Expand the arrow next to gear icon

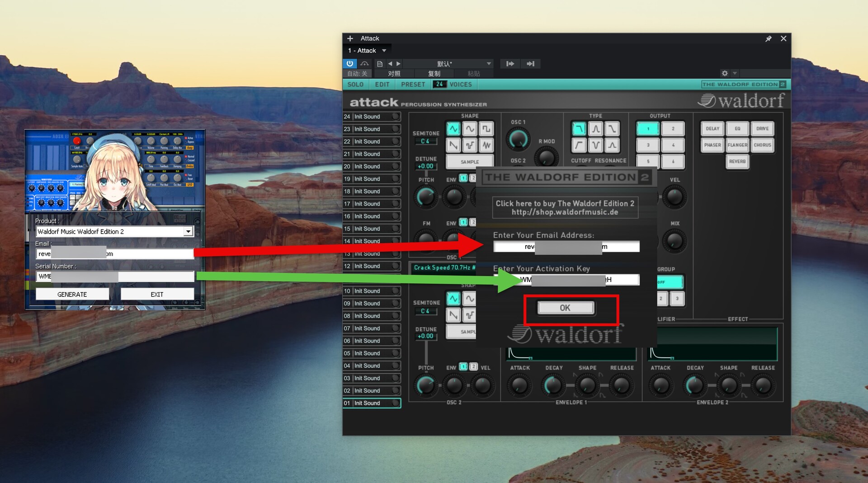point(735,73)
